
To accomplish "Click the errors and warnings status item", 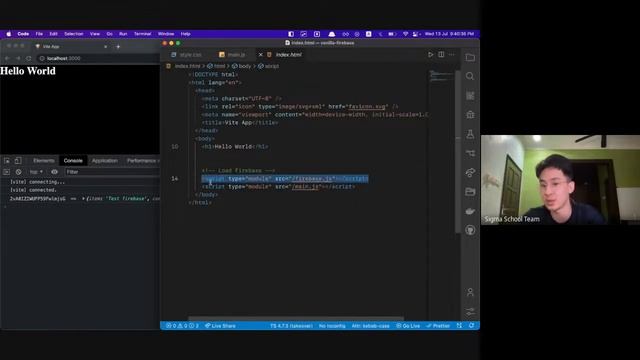I will (182, 326).
